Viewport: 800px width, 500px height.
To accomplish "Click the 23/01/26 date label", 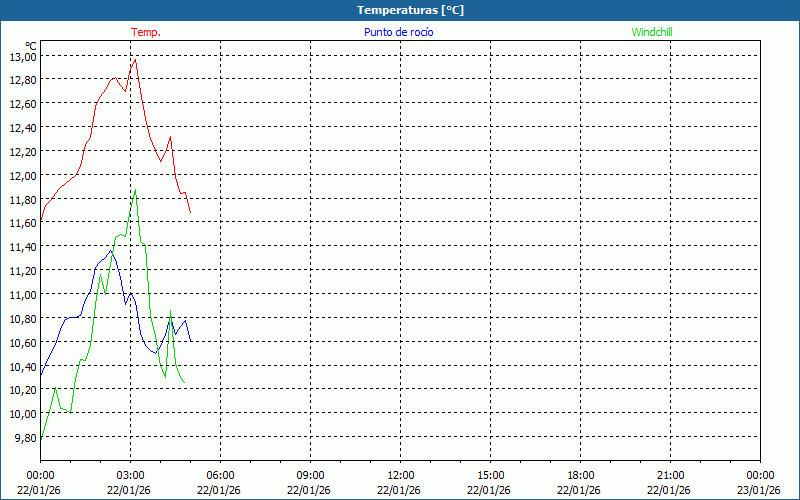I will point(759,490).
